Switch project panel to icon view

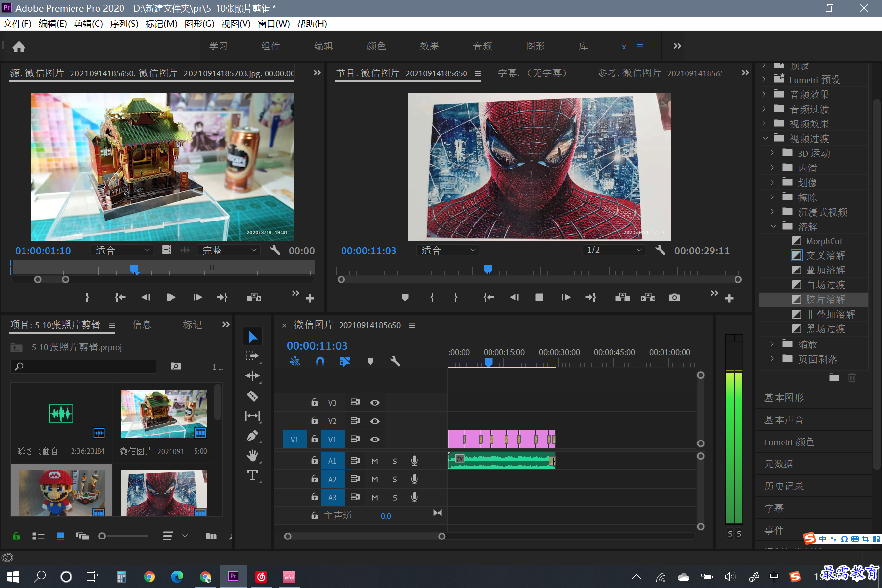coord(60,536)
